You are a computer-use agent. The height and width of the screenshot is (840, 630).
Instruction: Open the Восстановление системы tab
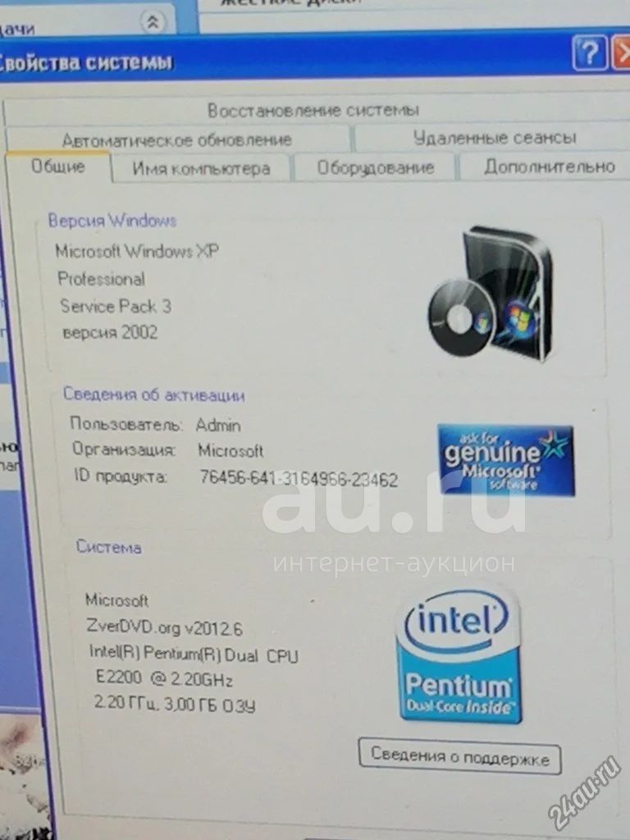(x=313, y=111)
